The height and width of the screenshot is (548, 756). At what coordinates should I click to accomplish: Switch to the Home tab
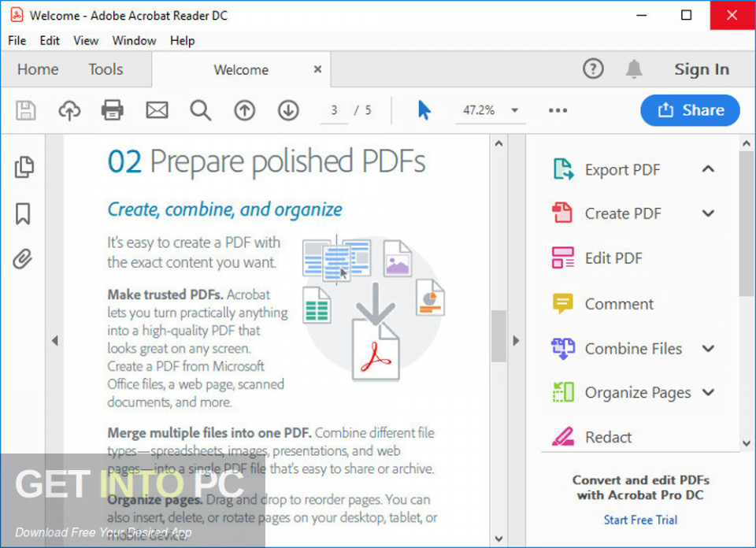click(38, 69)
